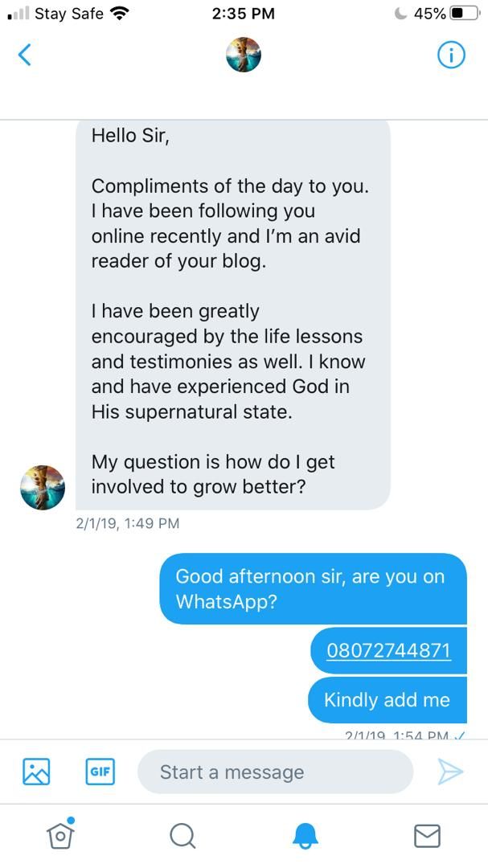Tap the sender avatar beside the message
The width and height of the screenshot is (488, 868).
point(43,487)
